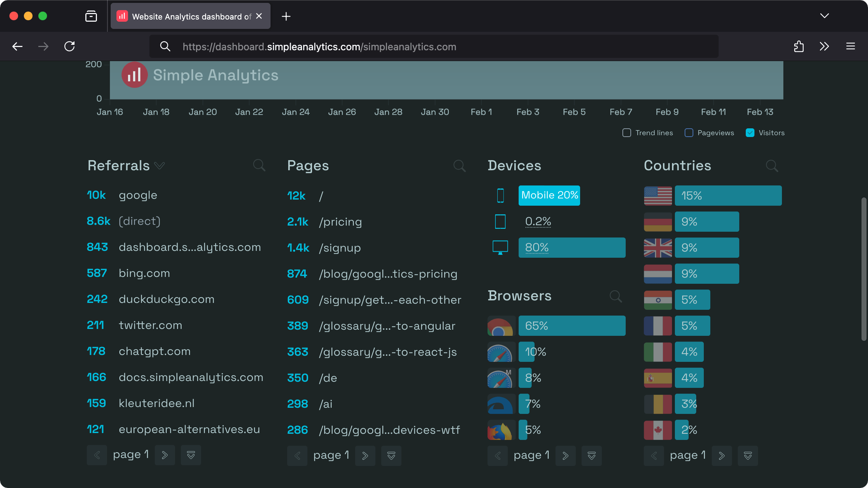
Task: Open the Pages search magnifier
Action: coord(459,166)
